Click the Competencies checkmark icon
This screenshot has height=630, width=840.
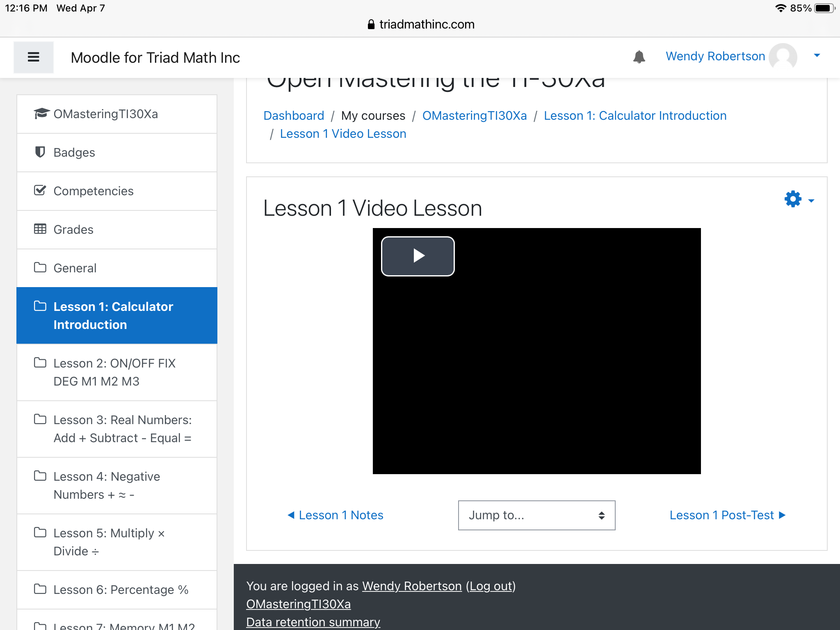coord(40,190)
